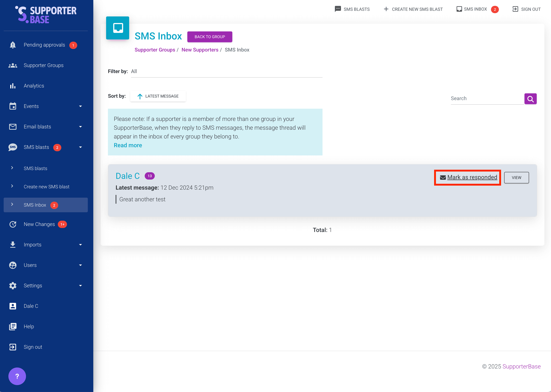Click the VIEW button for Dale C
551x392 pixels.
point(516,177)
